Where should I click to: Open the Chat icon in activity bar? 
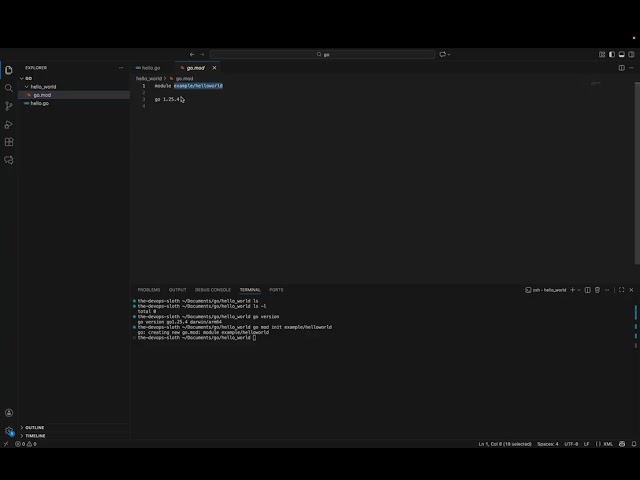(x=9, y=160)
